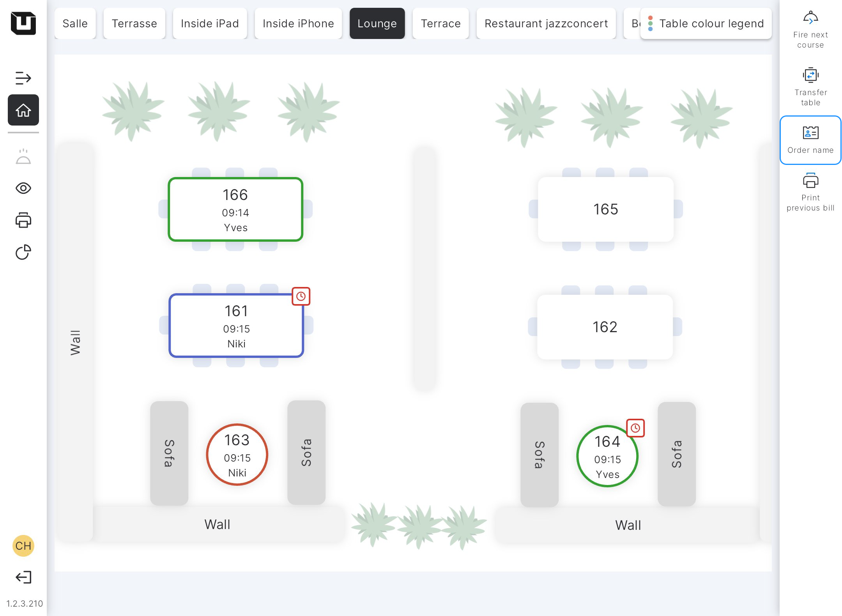Toggle the eye overview icon
Viewport: 842px width, 616px height.
[x=23, y=188]
